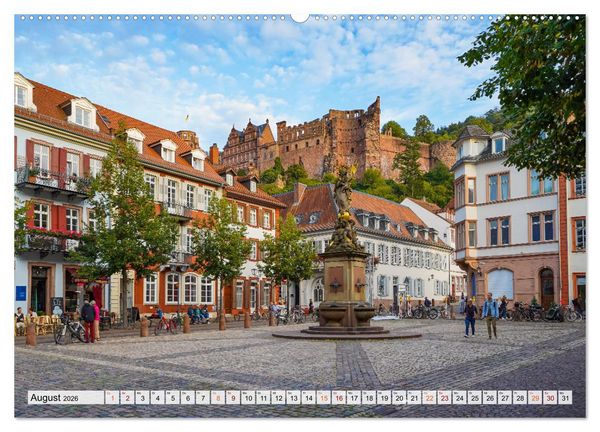Select date 11 in the calendar strip
This screenshot has width=600, height=432.
tap(263, 398)
